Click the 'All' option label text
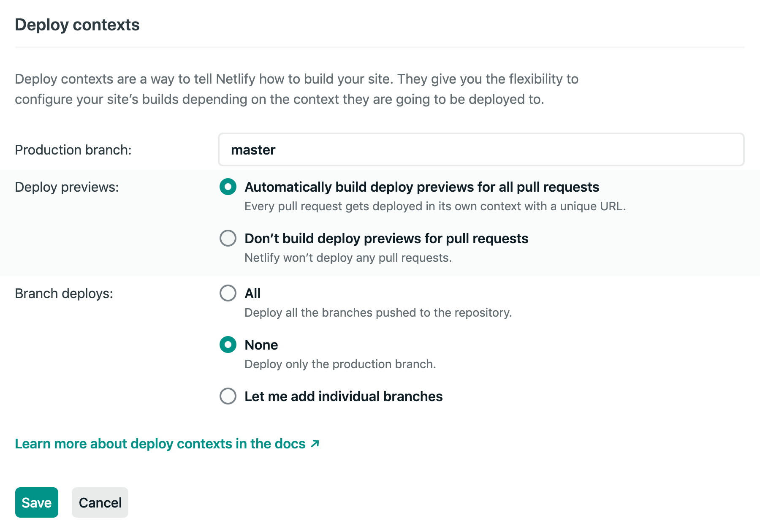 point(252,293)
